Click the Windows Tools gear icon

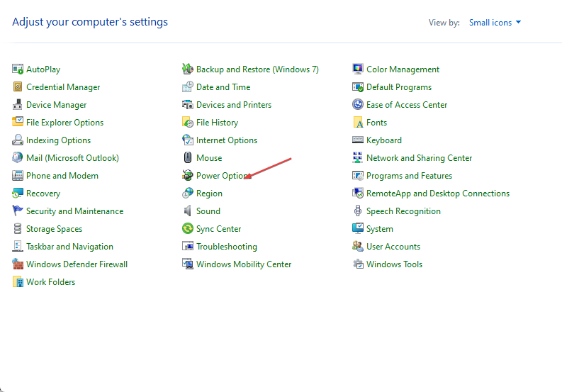pyautogui.click(x=358, y=264)
